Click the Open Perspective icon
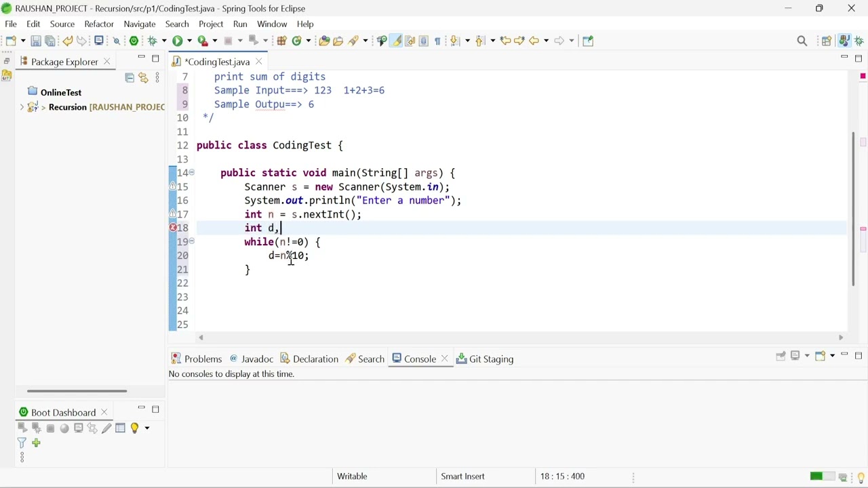The image size is (868, 488). click(x=827, y=41)
